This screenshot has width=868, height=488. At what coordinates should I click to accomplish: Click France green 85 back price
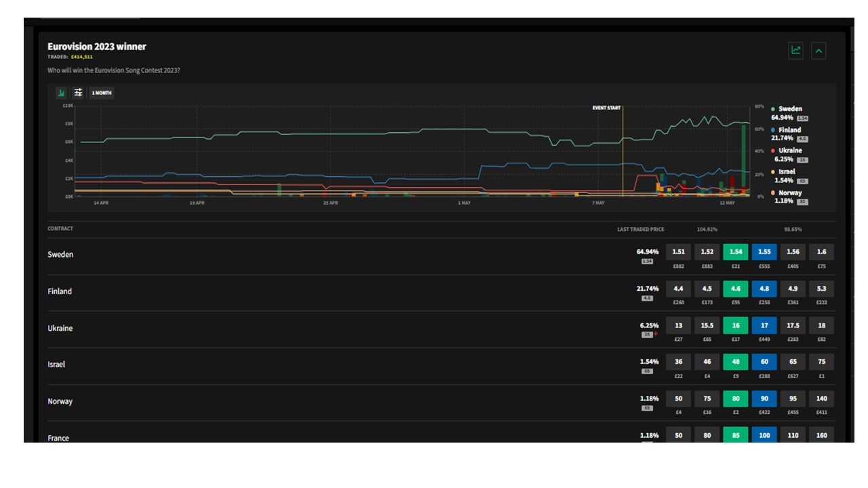click(736, 435)
